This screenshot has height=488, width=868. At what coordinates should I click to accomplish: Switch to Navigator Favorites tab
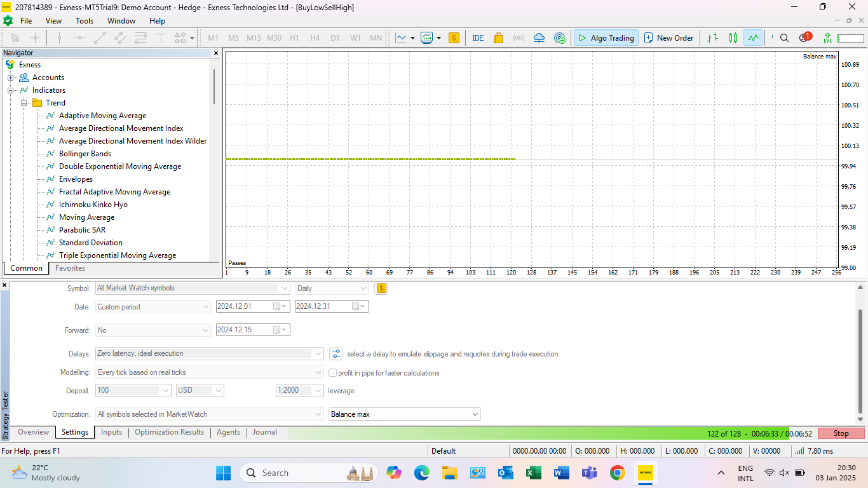pos(70,268)
